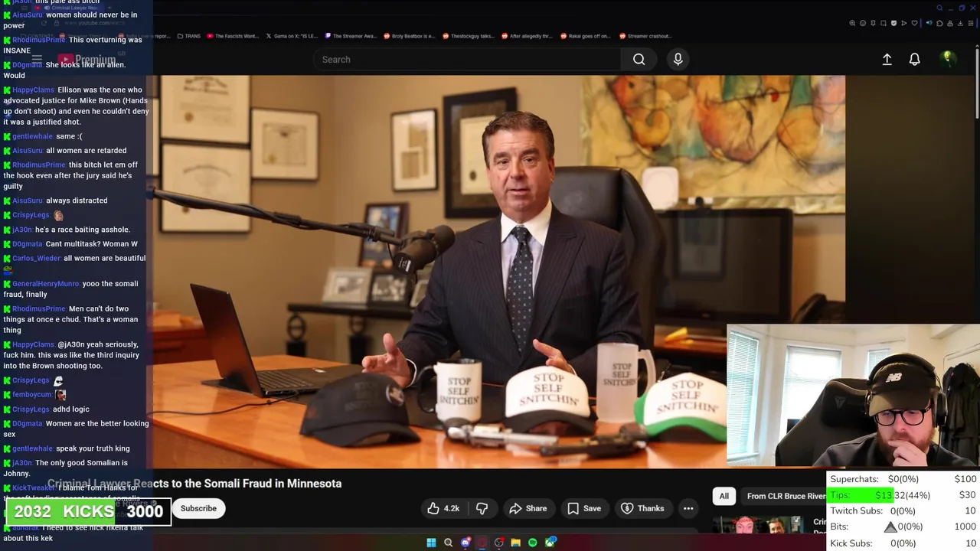Click the YouTube search magnifier button
Screen dimensions: 980x551
pos(639,59)
